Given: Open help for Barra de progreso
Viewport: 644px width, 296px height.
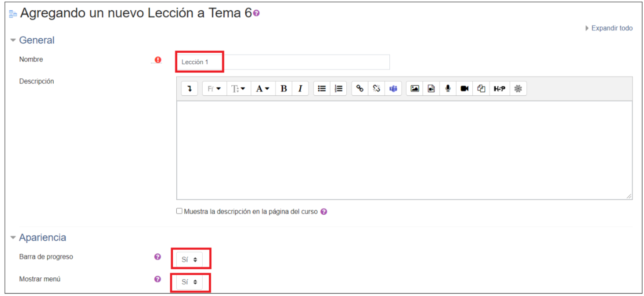Looking at the screenshot, I should 158,257.
